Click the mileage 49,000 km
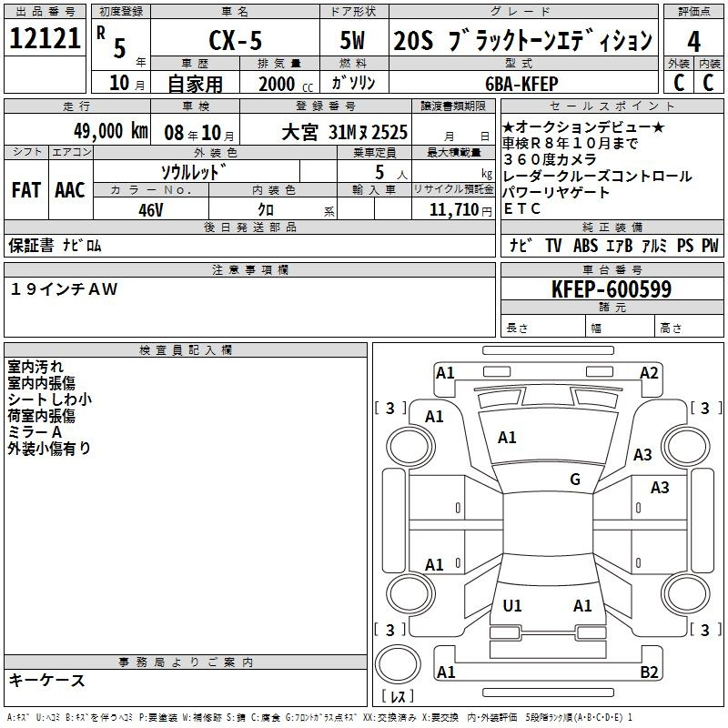 point(111,131)
